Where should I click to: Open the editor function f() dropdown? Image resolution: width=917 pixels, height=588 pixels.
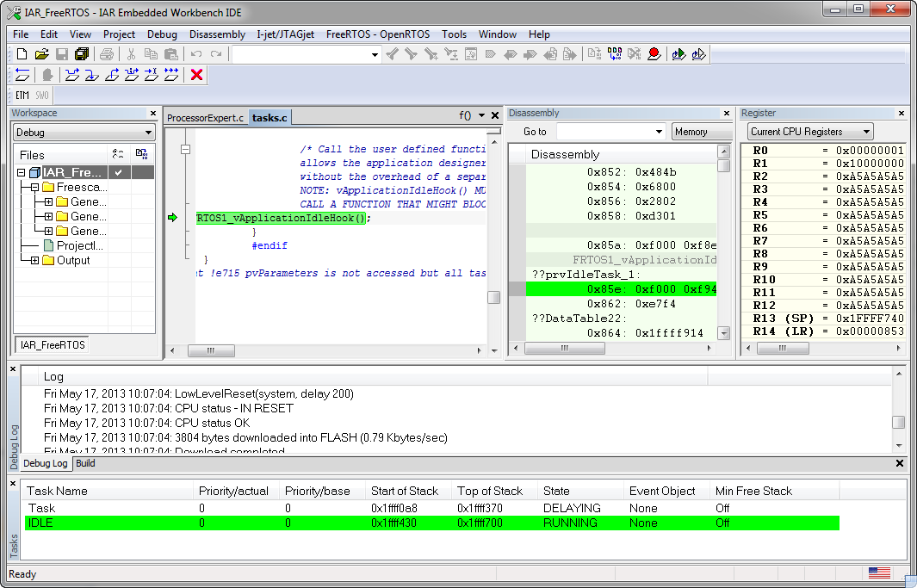[481, 115]
